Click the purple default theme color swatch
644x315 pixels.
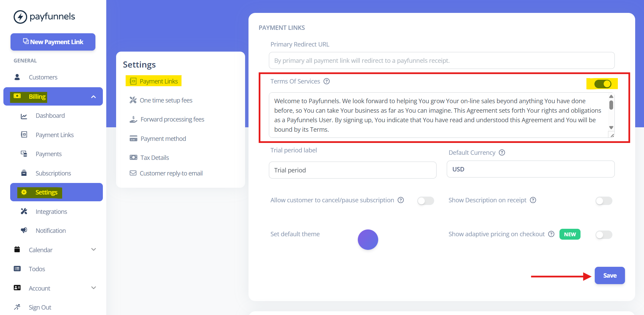pos(368,240)
